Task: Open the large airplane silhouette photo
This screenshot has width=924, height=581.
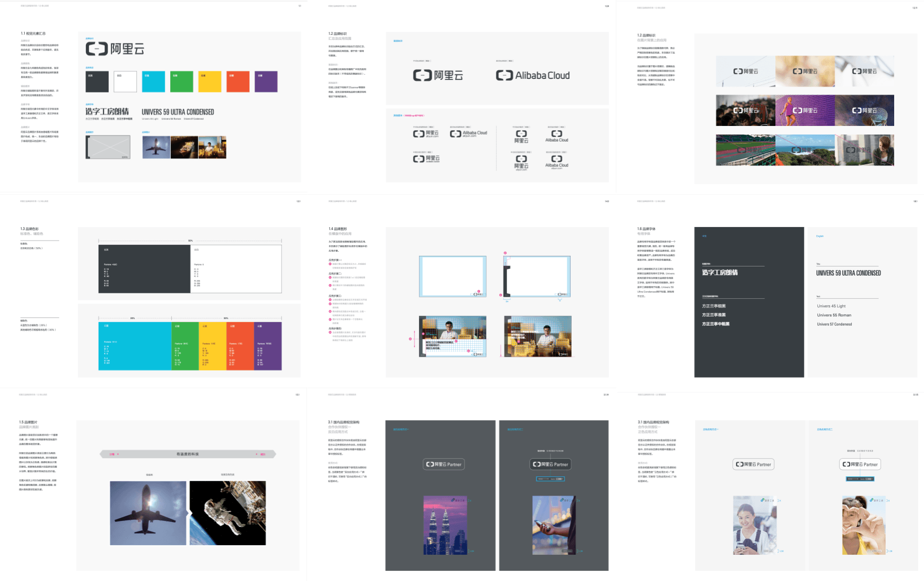Action: pos(149,513)
